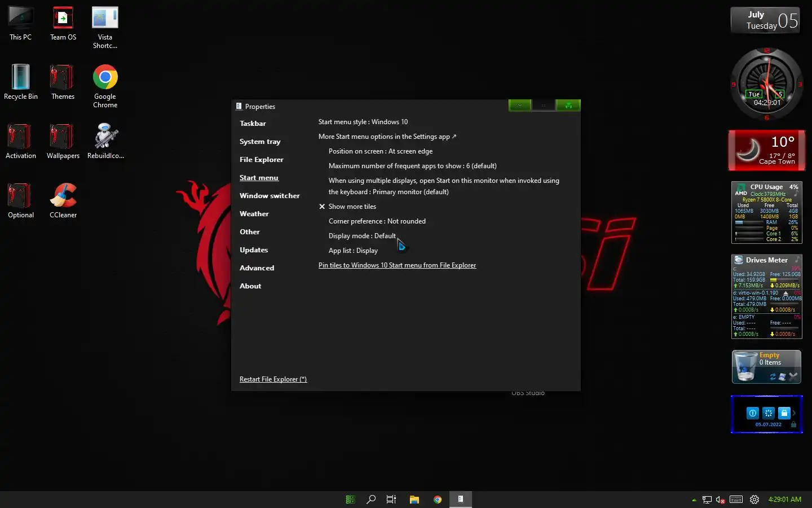Click the Cape Town weather gadget
Screen dimensions: 812x508
coord(766,150)
